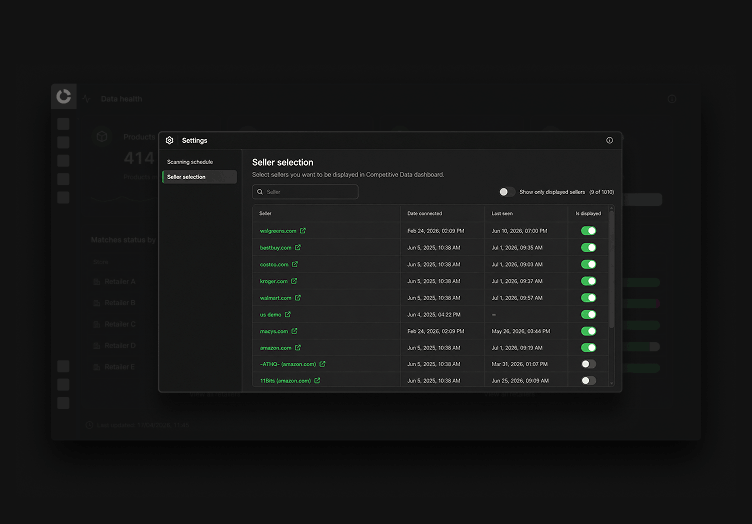Click the Last seen column header
The height and width of the screenshot is (524, 752).
point(502,213)
